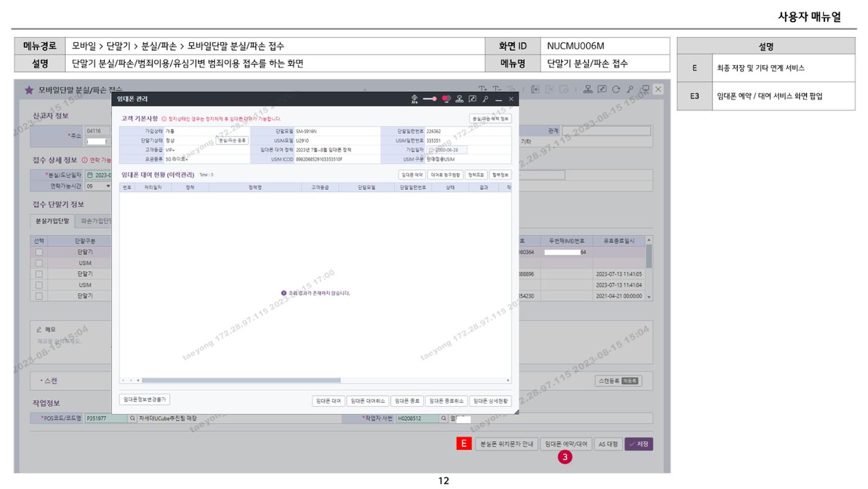868x489 pixels.
Task: Decrease text size with the T- icon
Action: [497, 89]
